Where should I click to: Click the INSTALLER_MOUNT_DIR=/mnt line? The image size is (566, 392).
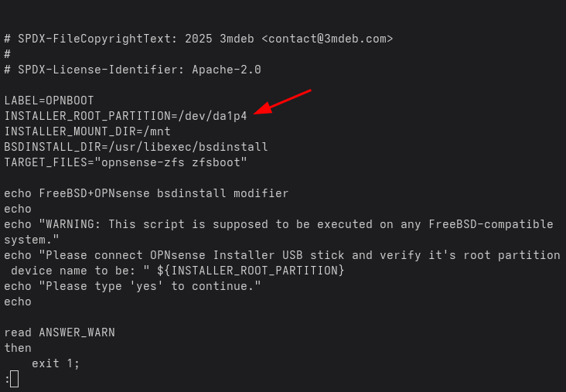[x=87, y=131]
